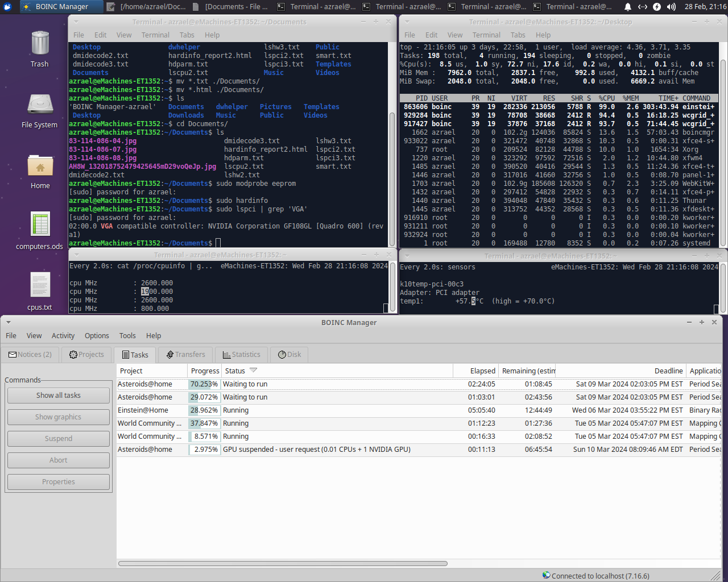The width and height of the screenshot is (728, 582).
Task: Open BOINC Options menu
Action: click(97, 336)
